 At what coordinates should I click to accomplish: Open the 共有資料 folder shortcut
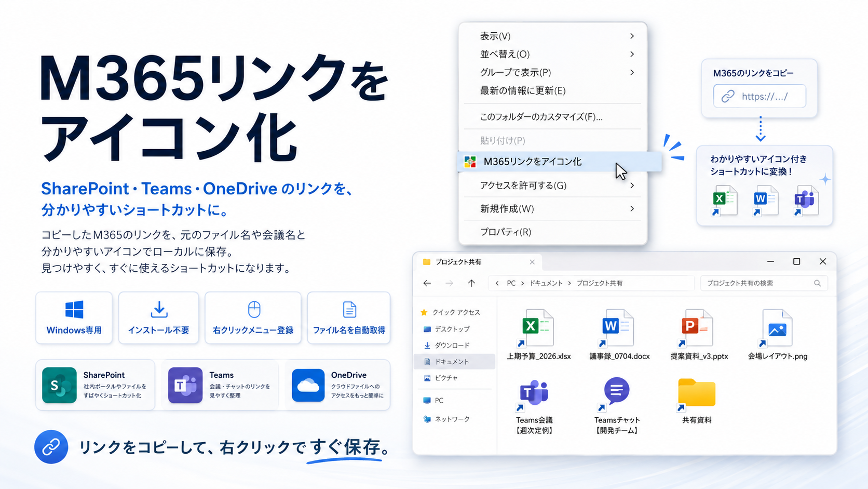[697, 401]
